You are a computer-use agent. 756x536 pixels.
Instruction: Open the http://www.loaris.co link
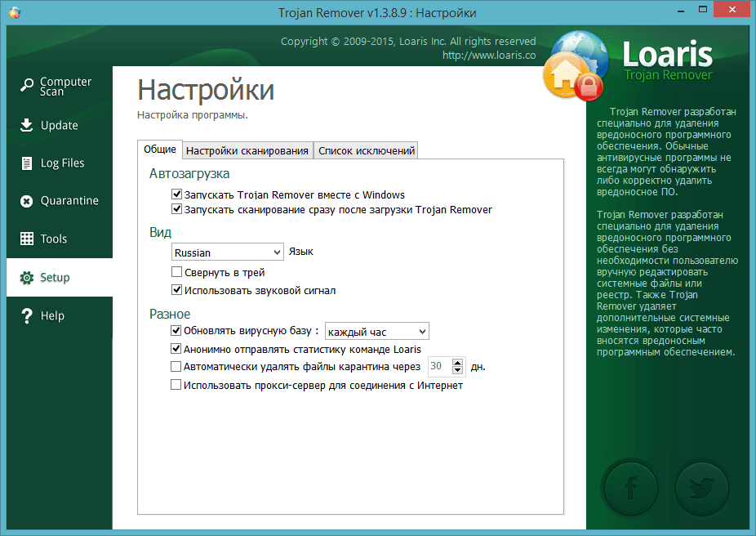pyautogui.click(x=489, y=56)
